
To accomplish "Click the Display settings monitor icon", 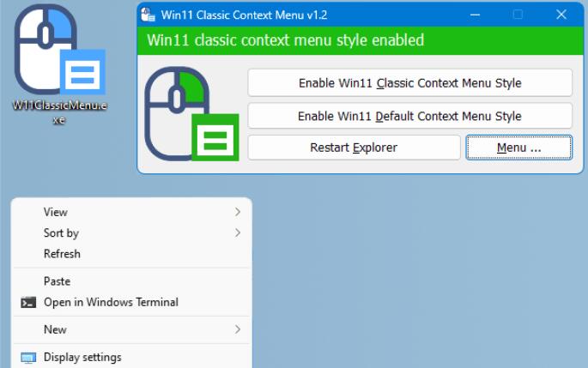I will (28, 358).
